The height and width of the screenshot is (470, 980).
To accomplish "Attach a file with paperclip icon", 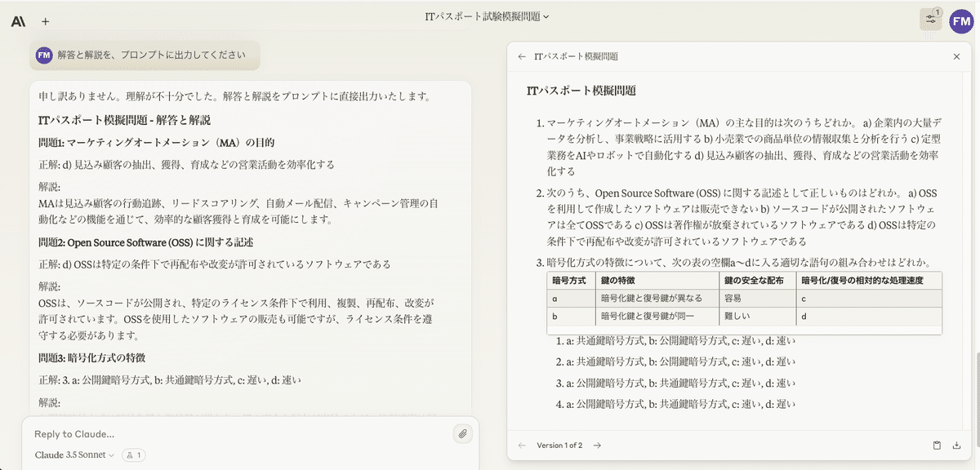I will tap(462, 433).
